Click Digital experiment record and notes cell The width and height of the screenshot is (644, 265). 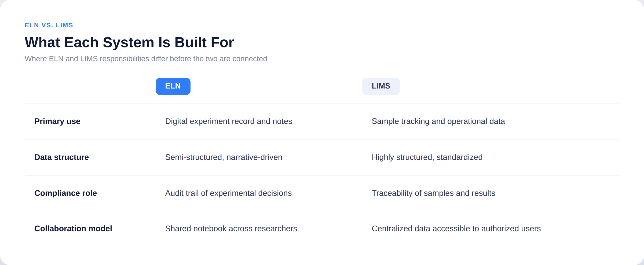coord(229,122)
